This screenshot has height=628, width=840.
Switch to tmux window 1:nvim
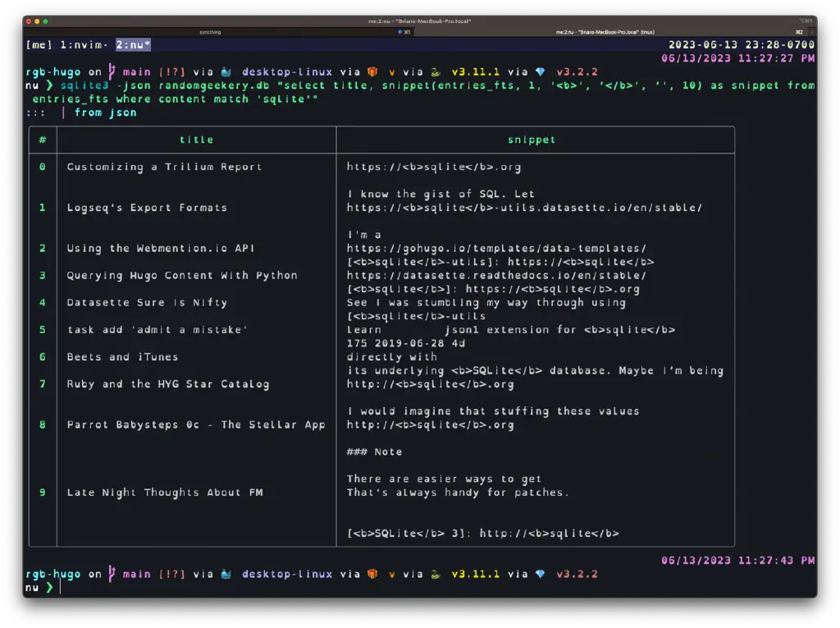[84, 45]
